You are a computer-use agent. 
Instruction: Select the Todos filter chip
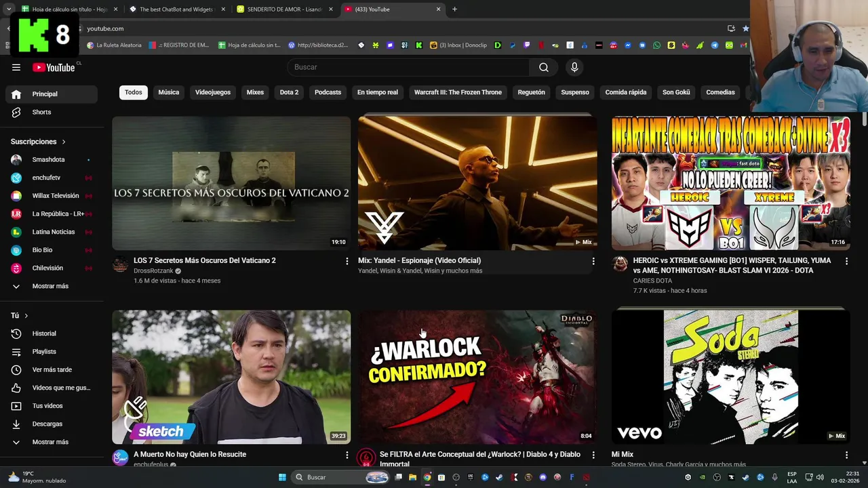click(134, 92)
